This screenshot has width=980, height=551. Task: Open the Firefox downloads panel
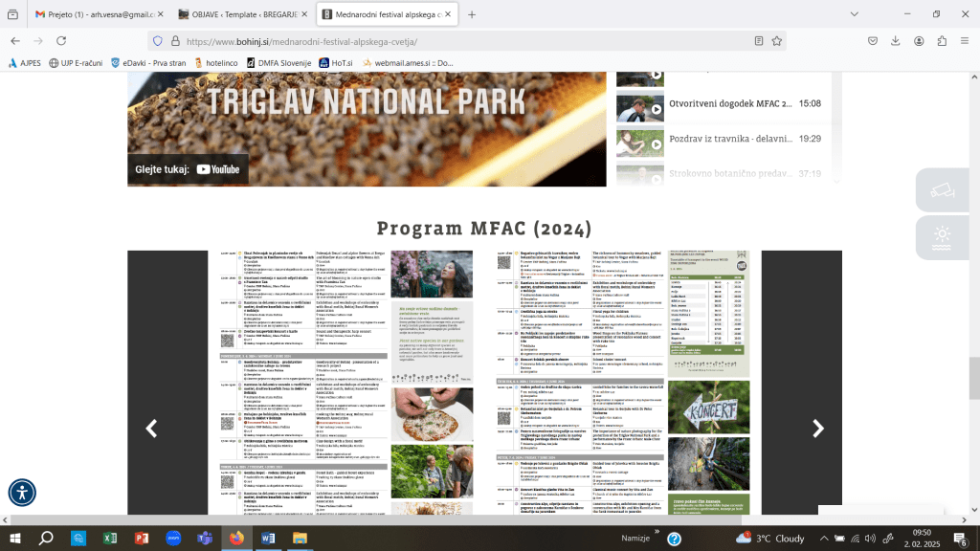[895, 41]
